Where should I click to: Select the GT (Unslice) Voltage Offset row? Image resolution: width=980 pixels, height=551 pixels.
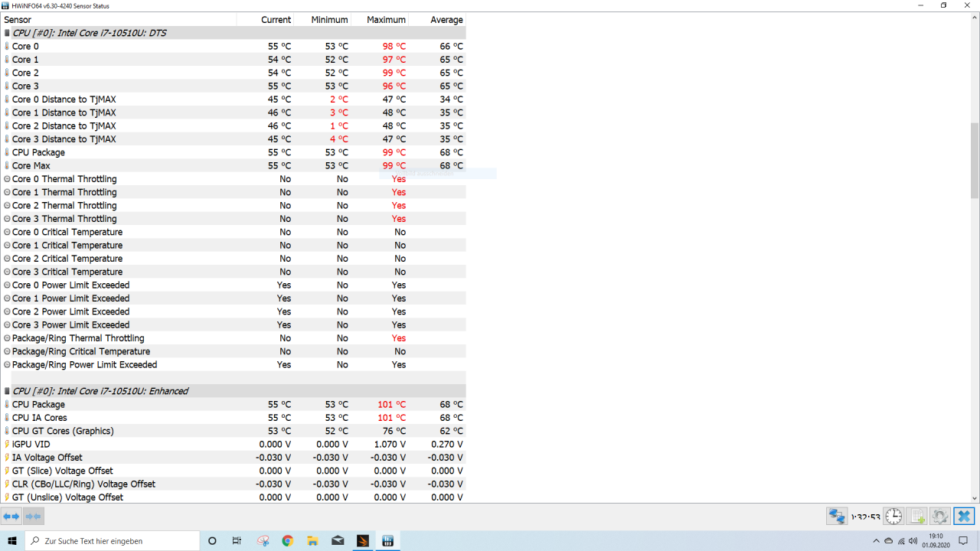coord(233,497)
